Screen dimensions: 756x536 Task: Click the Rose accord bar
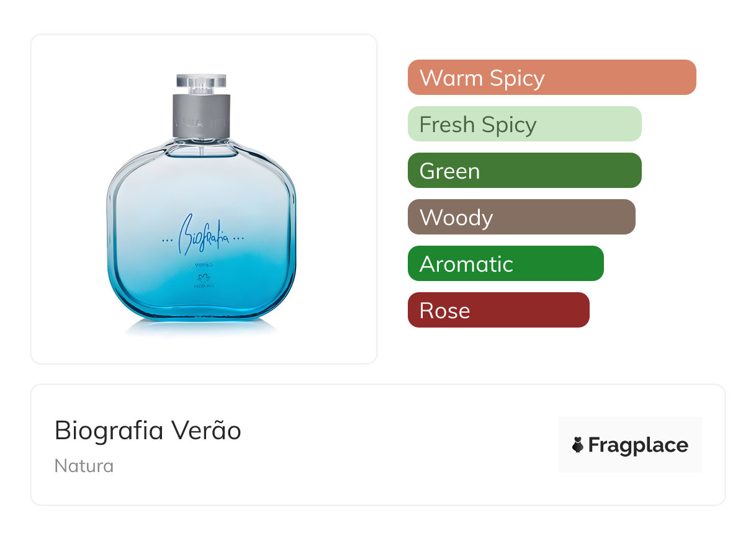point(498,310)
